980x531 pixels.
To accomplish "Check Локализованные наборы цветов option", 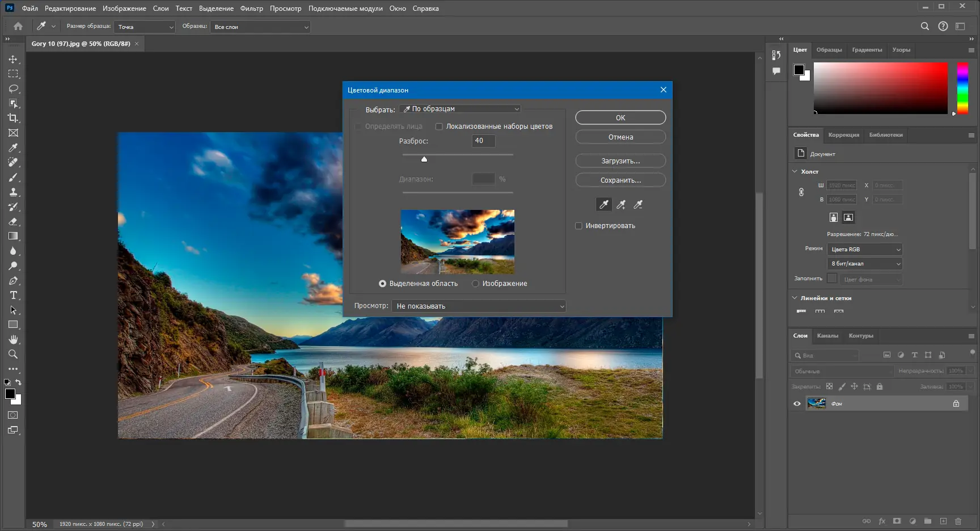I will tap(439, 127).
